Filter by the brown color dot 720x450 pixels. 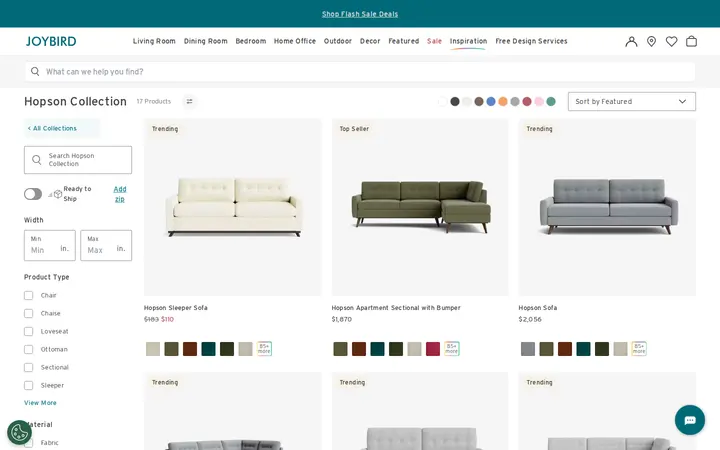[x=479, y=101]
